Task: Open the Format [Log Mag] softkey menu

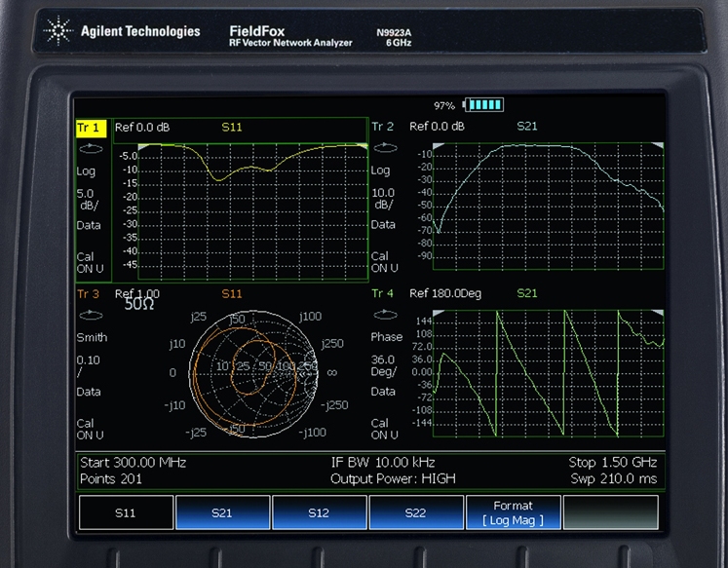Action: [513, 512]
